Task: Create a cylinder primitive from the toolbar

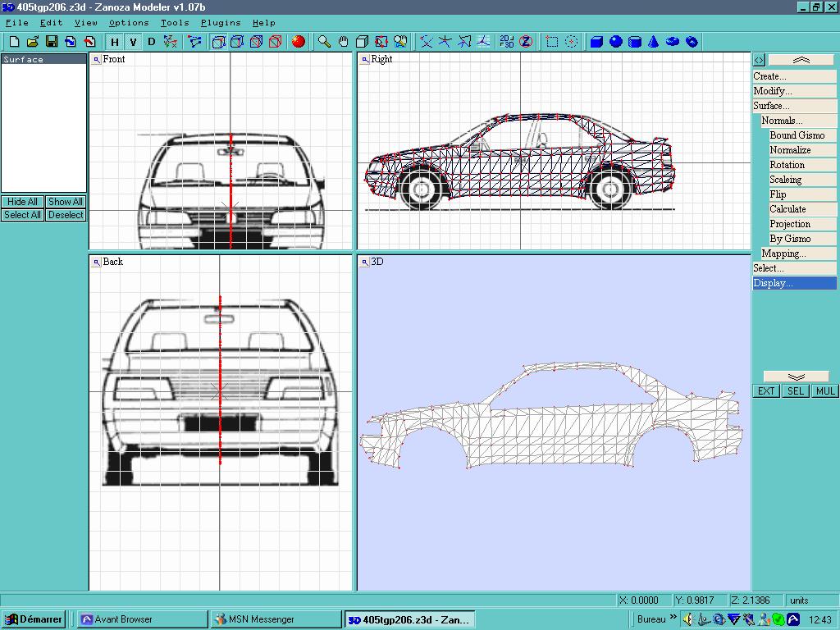Action: tap(634, 42)
